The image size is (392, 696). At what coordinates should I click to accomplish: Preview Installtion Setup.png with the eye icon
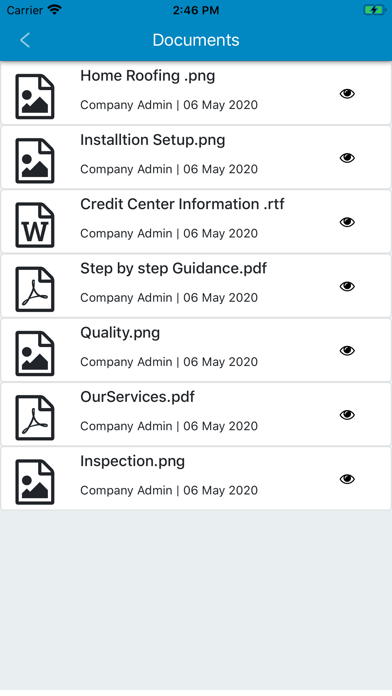pyautogui.click(x=347, y=158)
